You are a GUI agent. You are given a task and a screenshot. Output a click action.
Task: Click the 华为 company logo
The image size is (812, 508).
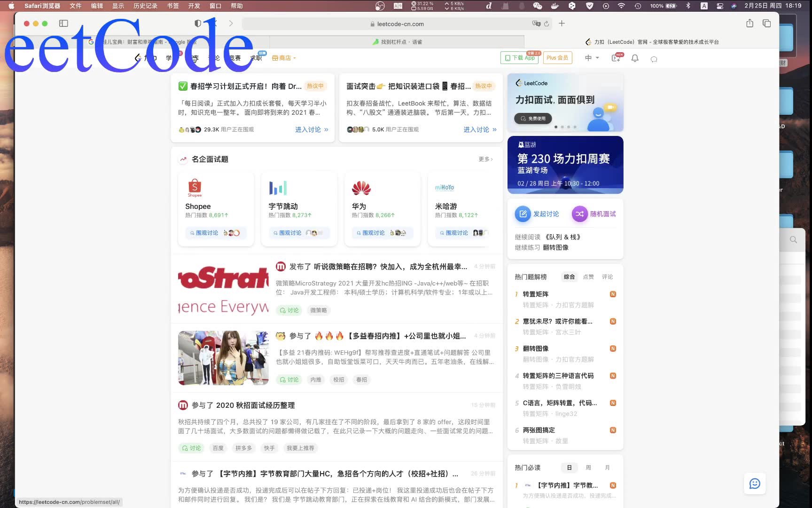pos(361,188)
